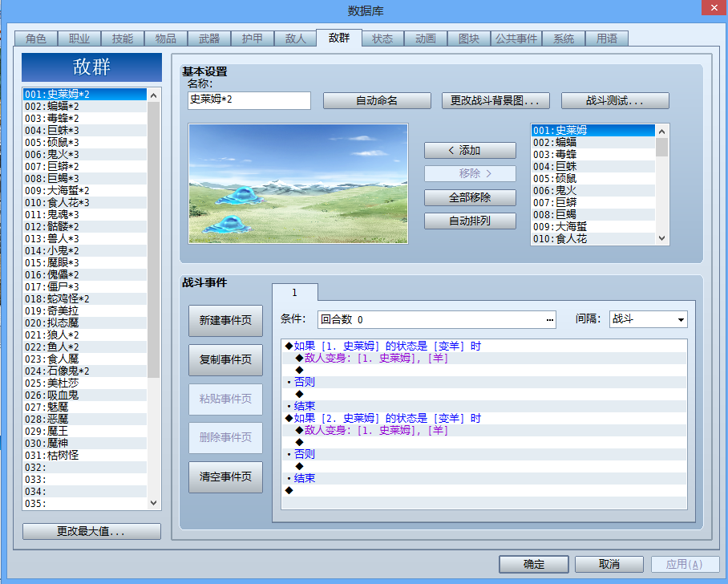The height and width of the screenshot is (584, 728).
Task: Select the upper slime in battle preview
Action: tap(240, 196)
